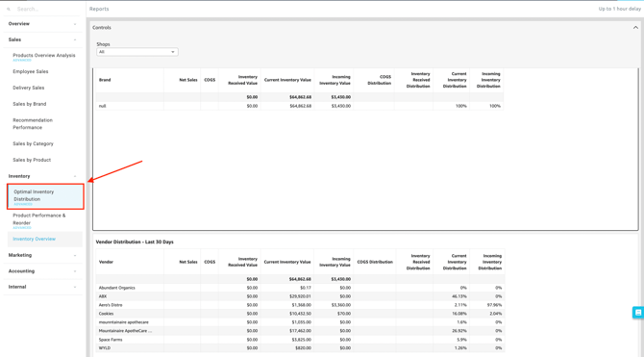Click the $29,920.01 inventory value cell
This screenshot has height=357, width=644.
click(x=300, y=296)
